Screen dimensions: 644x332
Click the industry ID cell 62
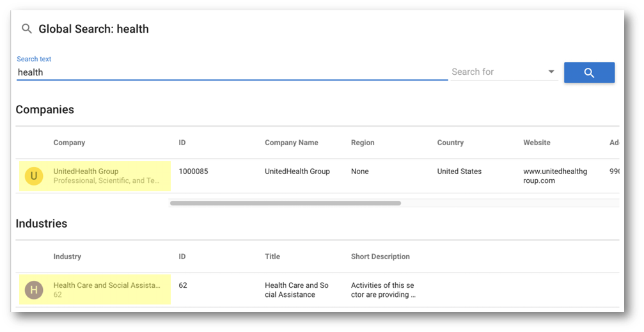tap(183, 285)
